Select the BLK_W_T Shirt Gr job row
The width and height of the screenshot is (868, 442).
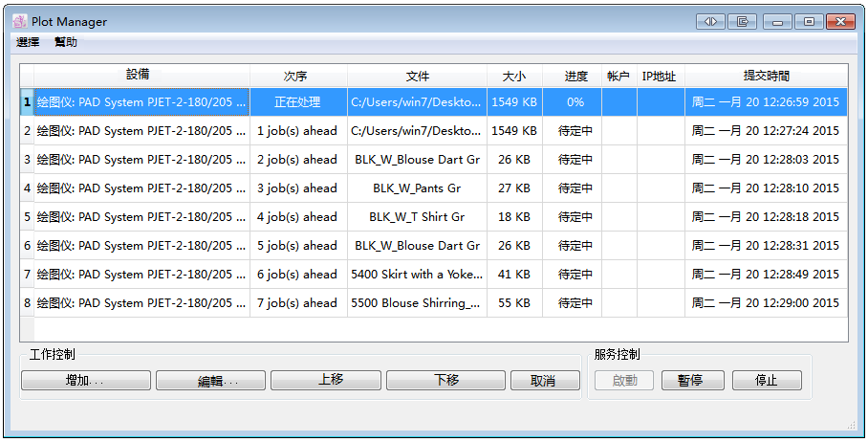(417, 217)
